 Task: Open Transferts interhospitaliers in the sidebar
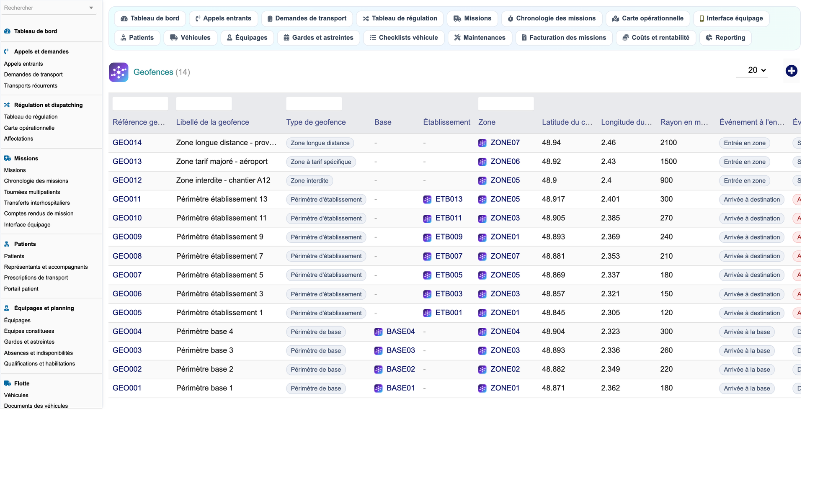pos(37,203)
